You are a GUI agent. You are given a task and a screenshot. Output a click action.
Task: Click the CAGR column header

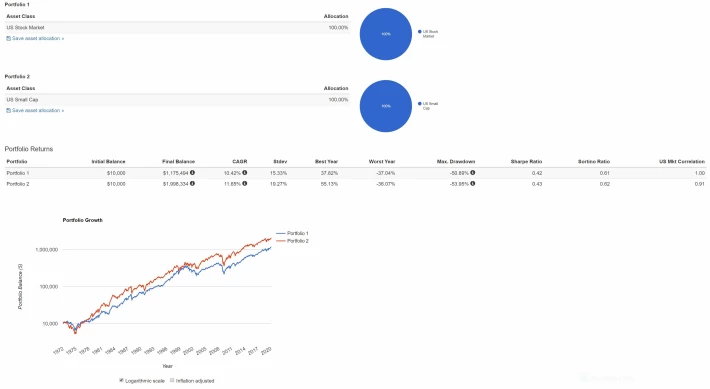pos(240,162)
